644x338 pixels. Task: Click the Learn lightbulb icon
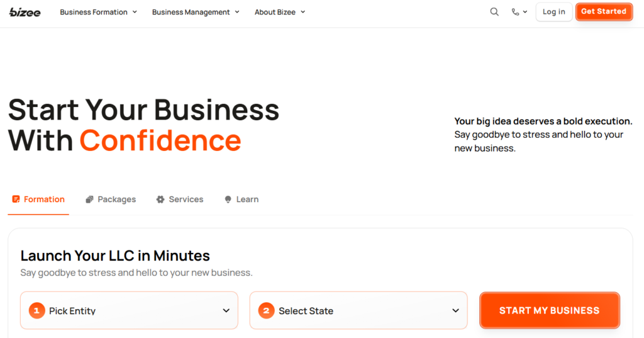point(228,200)
